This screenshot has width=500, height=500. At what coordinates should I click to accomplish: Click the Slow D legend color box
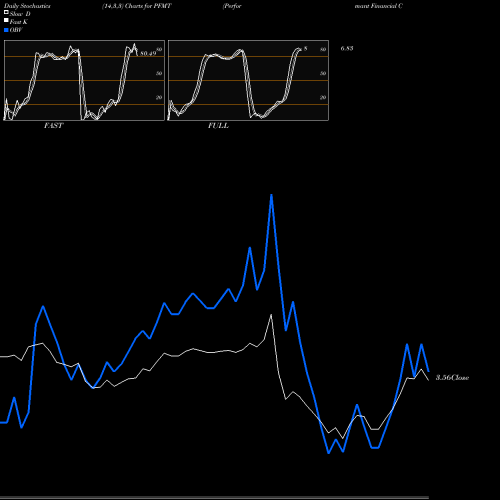coord(6,12)
